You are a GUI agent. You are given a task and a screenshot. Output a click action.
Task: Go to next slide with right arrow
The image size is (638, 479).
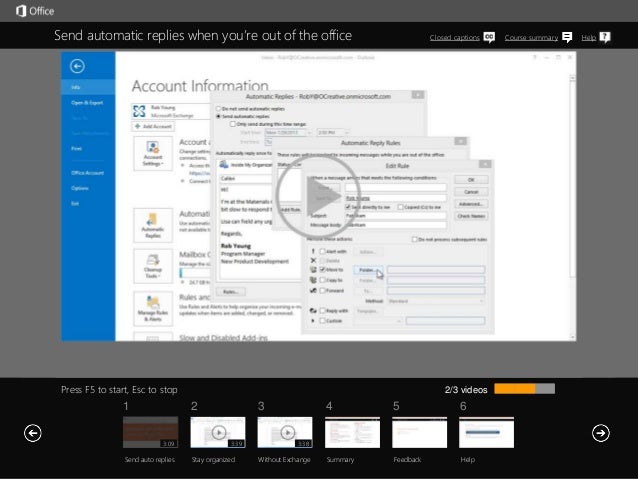[601, 433]
